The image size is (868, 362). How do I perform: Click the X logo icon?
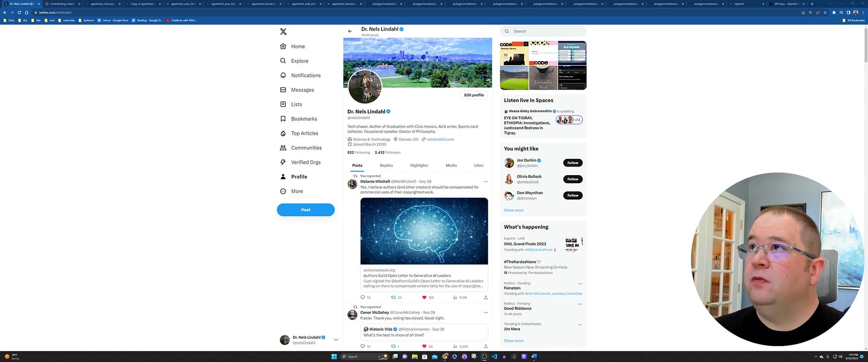283,32
